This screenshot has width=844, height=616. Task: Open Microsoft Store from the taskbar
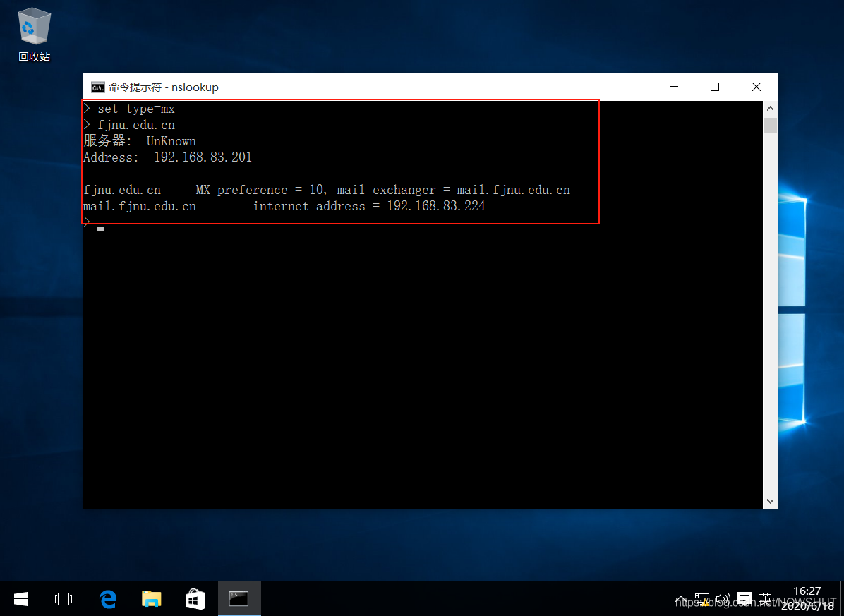[195, 599]
